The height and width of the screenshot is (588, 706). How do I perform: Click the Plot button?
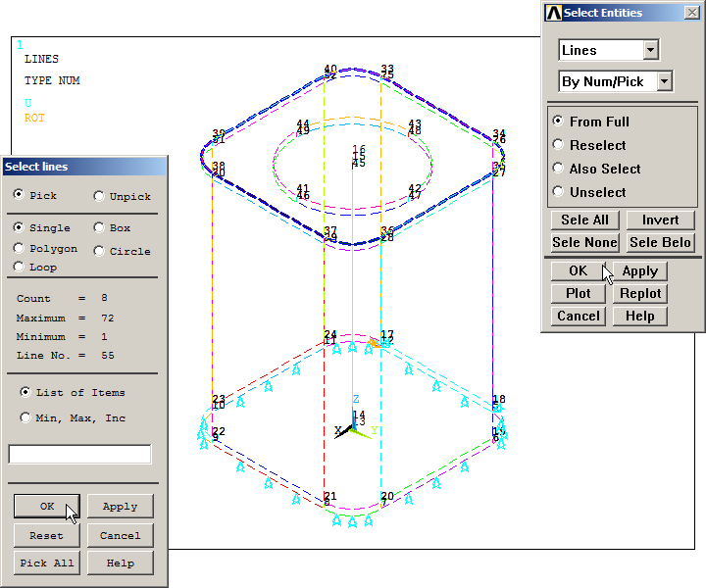(x=579, y=293)
